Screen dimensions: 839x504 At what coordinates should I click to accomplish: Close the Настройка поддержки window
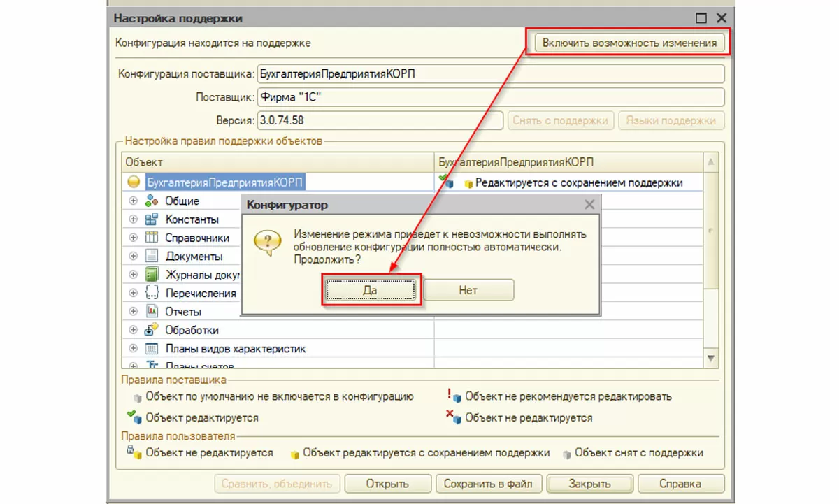[x=721, y=18]
